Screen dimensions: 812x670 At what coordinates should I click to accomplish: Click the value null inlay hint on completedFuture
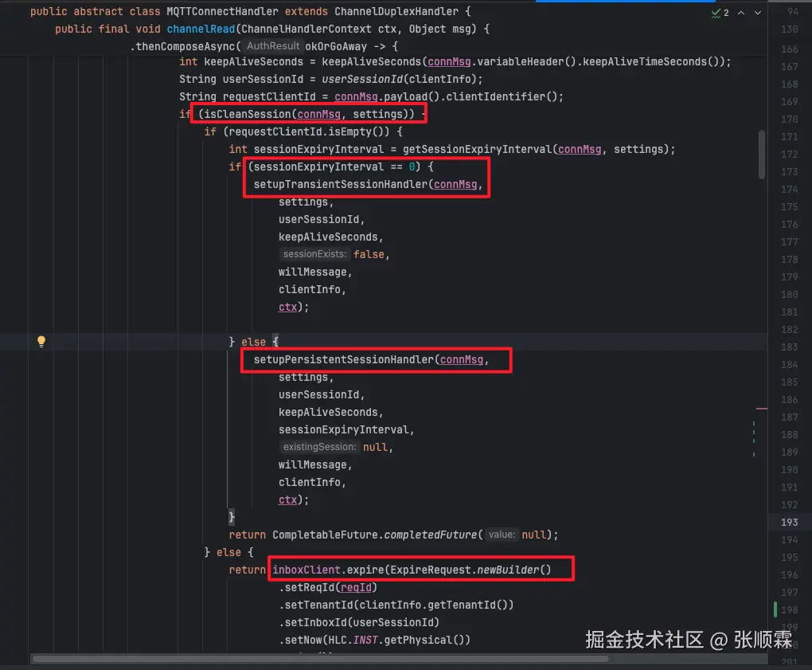[x=502, y=535]
